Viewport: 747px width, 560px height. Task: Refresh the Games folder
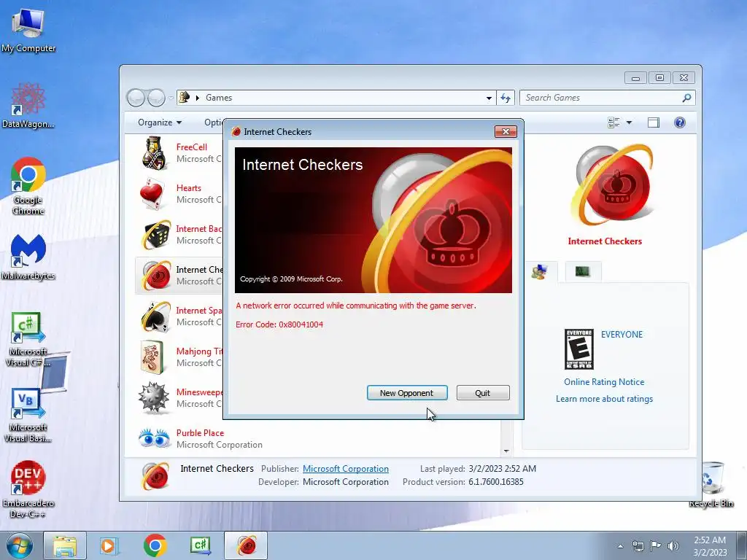(506, 98)
